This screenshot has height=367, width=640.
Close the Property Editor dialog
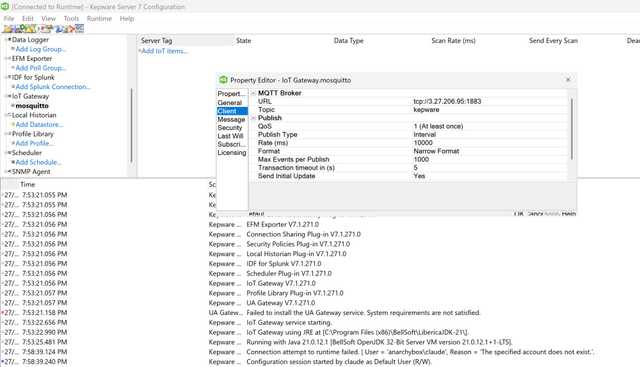pos(568,80)
